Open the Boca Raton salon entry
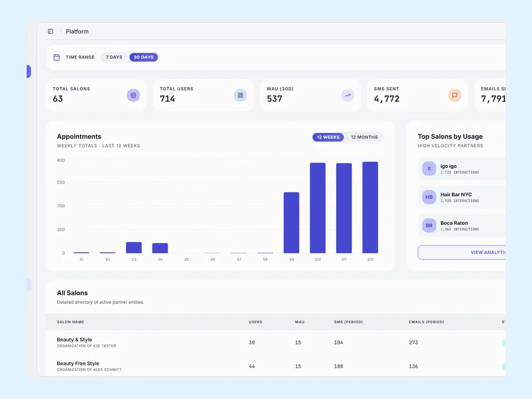 [462, 226]
